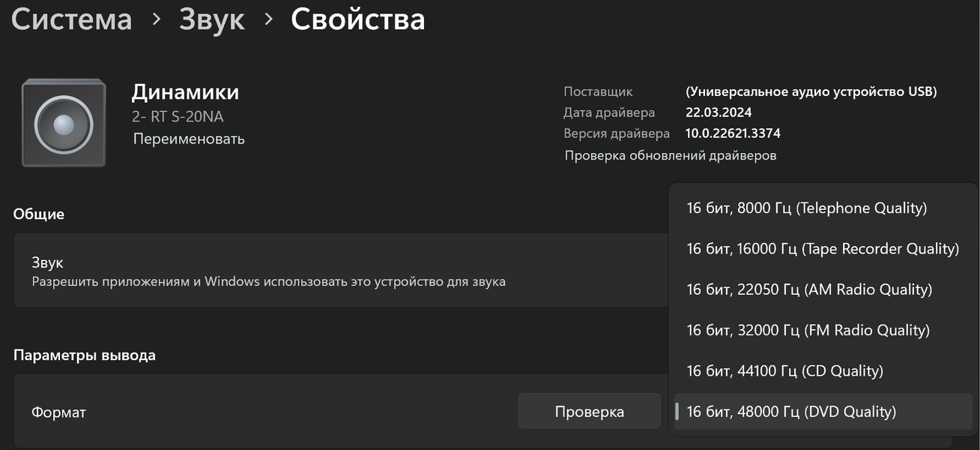This screenshot has width=980, height=450.
Task: Select 16 бит, 8000 Гц Telephone Quality
Action: tap(806, 208)
